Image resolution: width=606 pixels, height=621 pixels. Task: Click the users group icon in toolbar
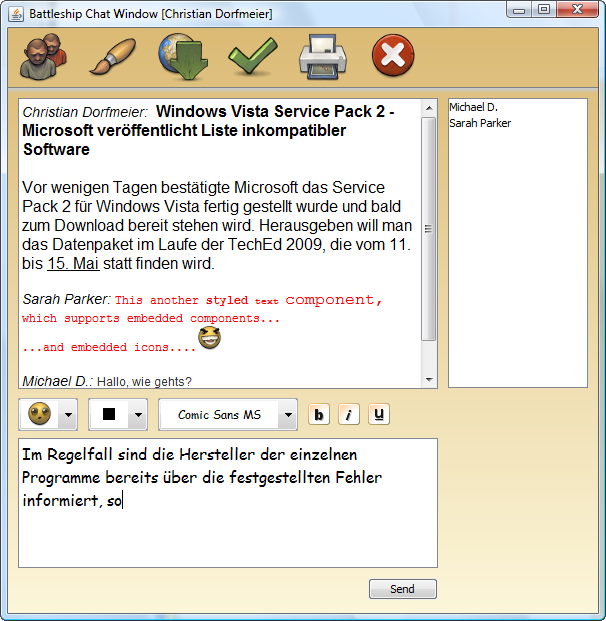coord(44,56)
